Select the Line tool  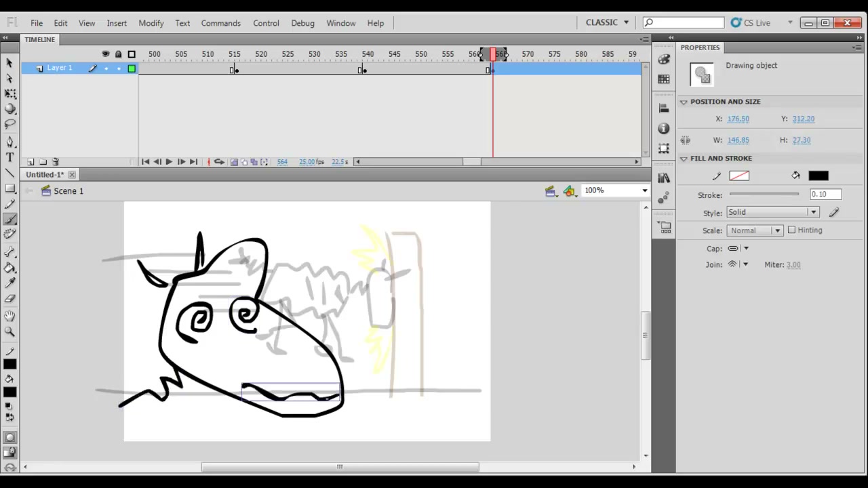(x=9, y=173)
